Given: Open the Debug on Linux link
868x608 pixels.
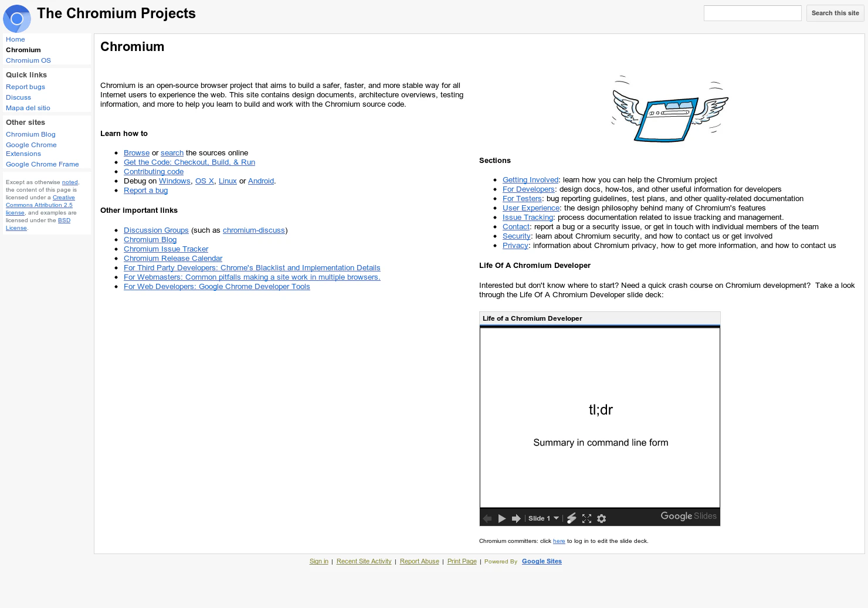Looking at the screenshot, I should [x=228, y=181].
